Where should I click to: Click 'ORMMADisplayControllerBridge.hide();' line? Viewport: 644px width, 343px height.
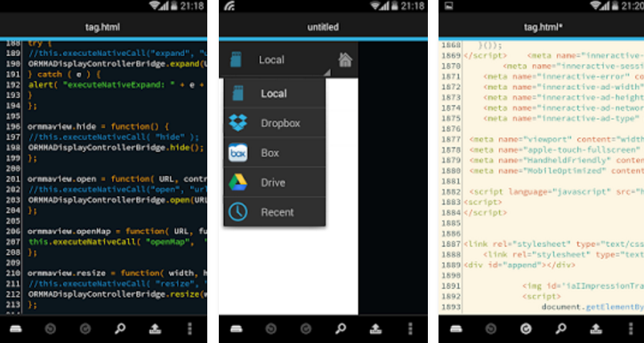click(116, 148)
